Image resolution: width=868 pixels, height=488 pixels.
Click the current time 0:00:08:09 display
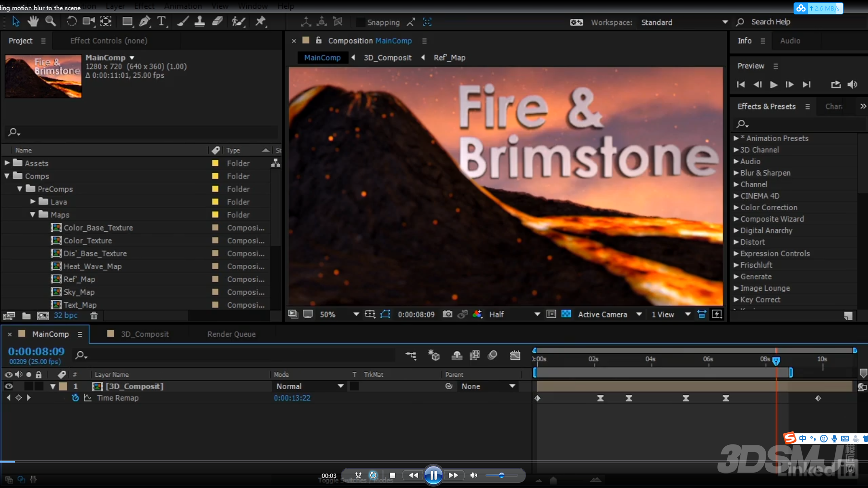click(x=36, y=351)
